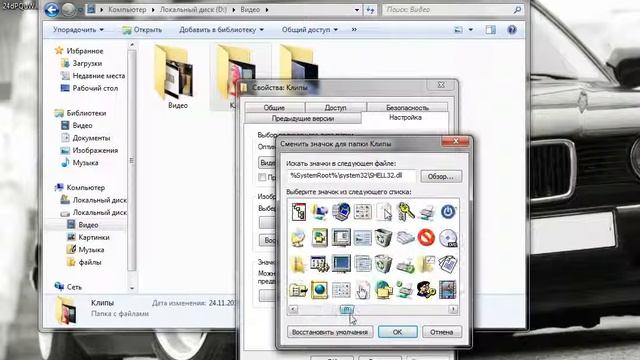Screen dimensions: 640x360
Task: Switch to the Общие tab
Action: click(274, 107)
